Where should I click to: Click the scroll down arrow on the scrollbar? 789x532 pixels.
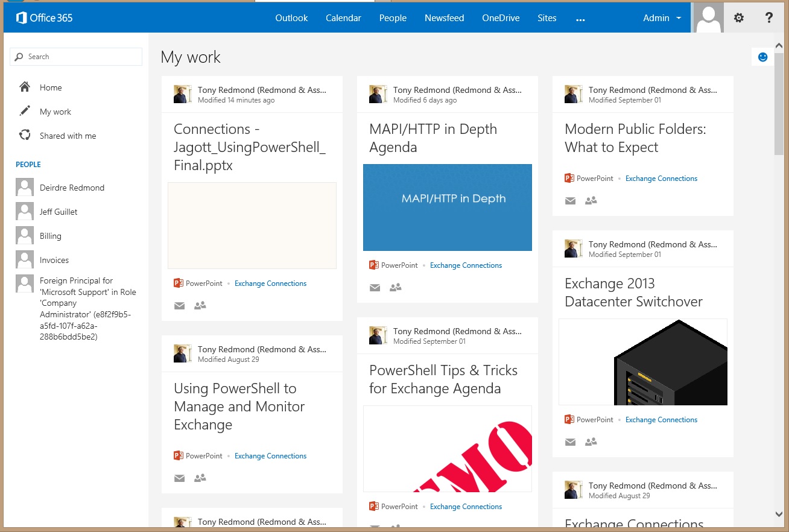(x=779, y=514)
